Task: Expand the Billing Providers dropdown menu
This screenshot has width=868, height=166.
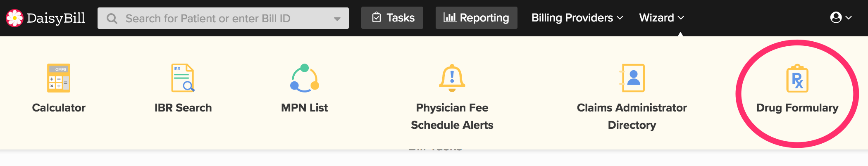Action: pyautogui.click(x=577, y=18)
